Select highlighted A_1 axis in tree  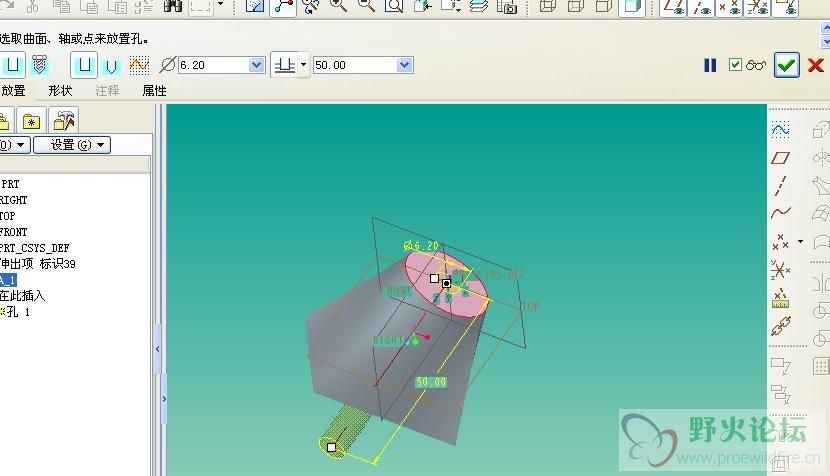point(8,280)
